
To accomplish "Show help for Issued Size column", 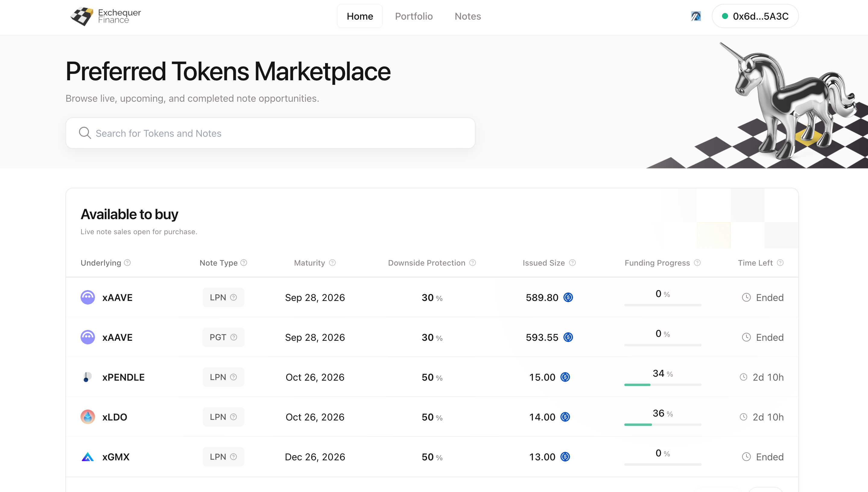I will (x=572, y=263).
